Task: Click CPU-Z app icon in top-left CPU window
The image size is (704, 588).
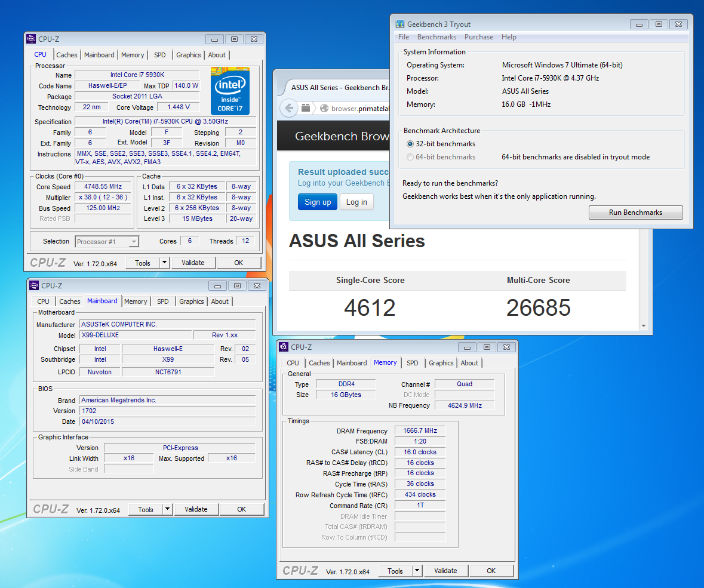Action: tap(31, 39)
